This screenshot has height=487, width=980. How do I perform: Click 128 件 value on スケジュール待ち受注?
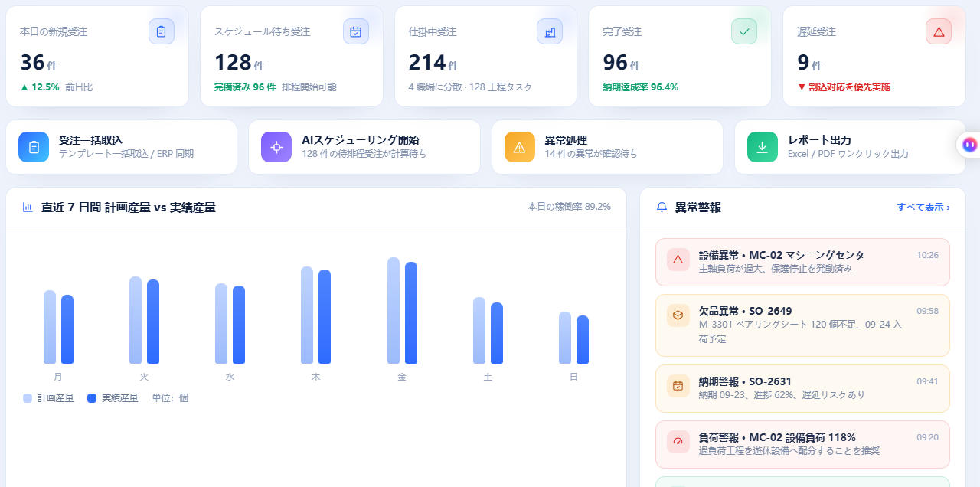239,63
